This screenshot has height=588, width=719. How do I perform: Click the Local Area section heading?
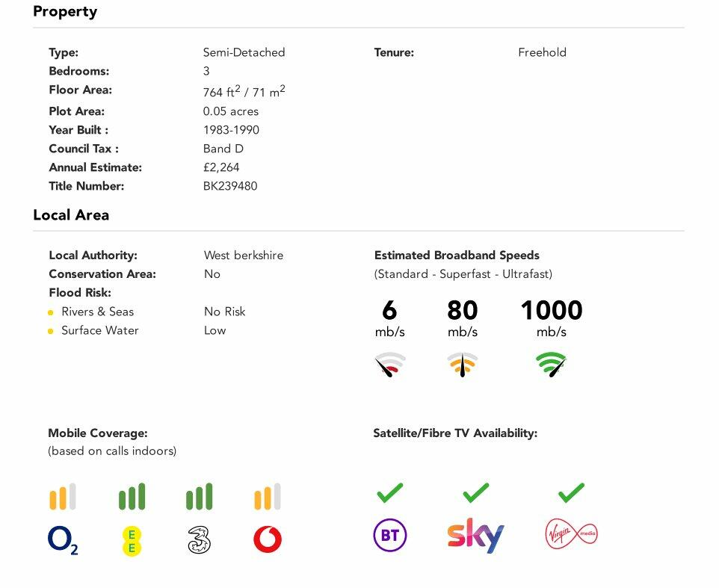tap(71, 215)
